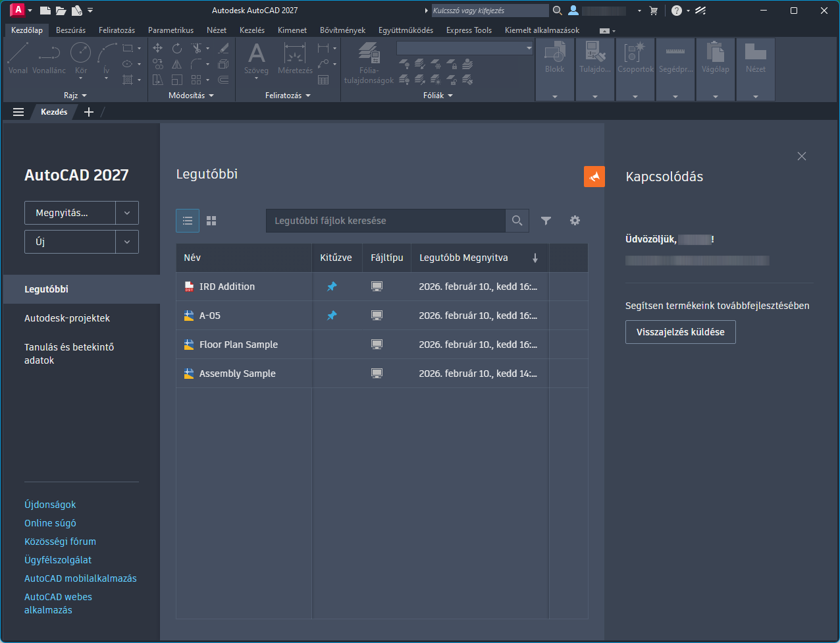Add a new drawing tab with plus

(89, 112)
